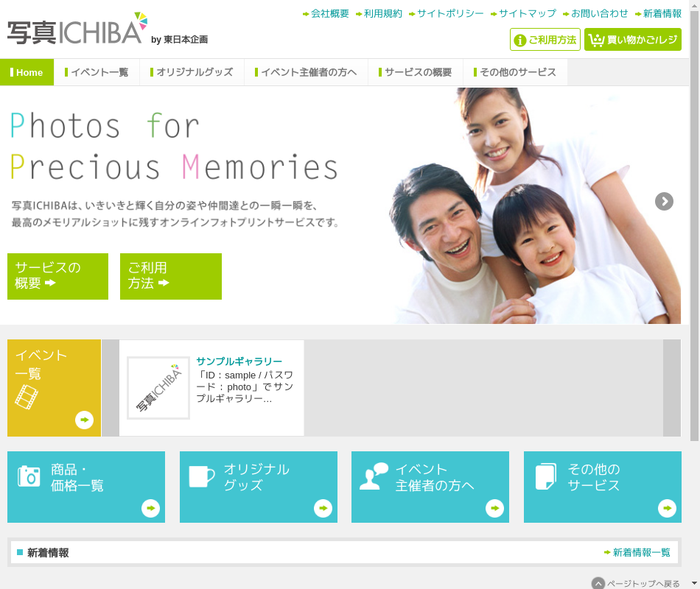The width and height of the screenshot is (700, 589).
Task: Open the 買い物かごレジ shopping cart button
Action: coord(633,40)
